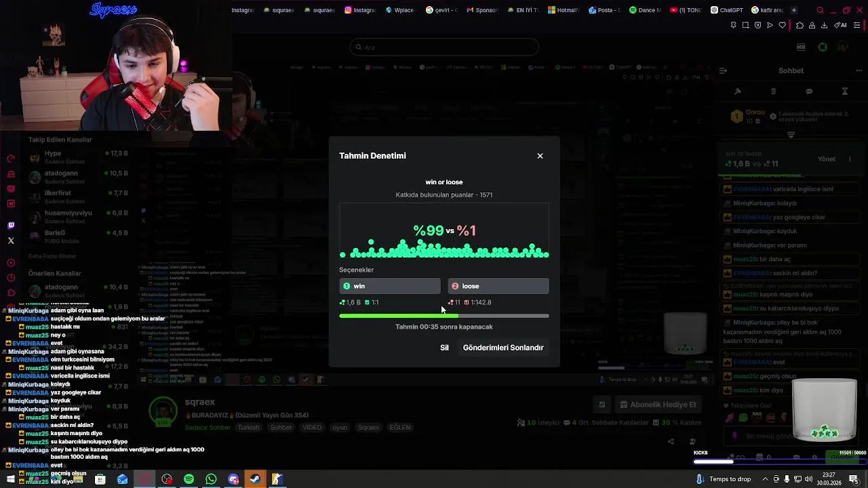The height and width of the screenshot is (488, 868).
Task: Switch to the Wplace browser tab
Action: [x=400, y=10]
